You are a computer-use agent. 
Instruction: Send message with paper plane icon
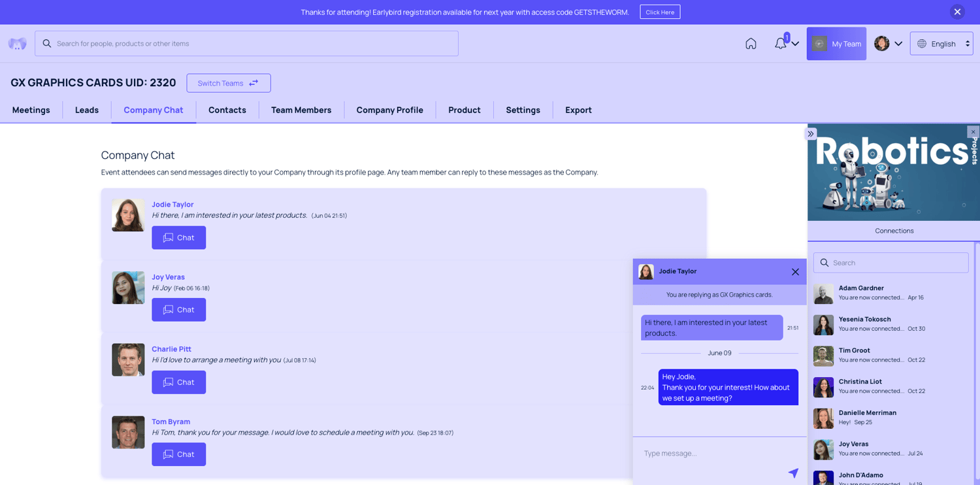coord(793,473)
